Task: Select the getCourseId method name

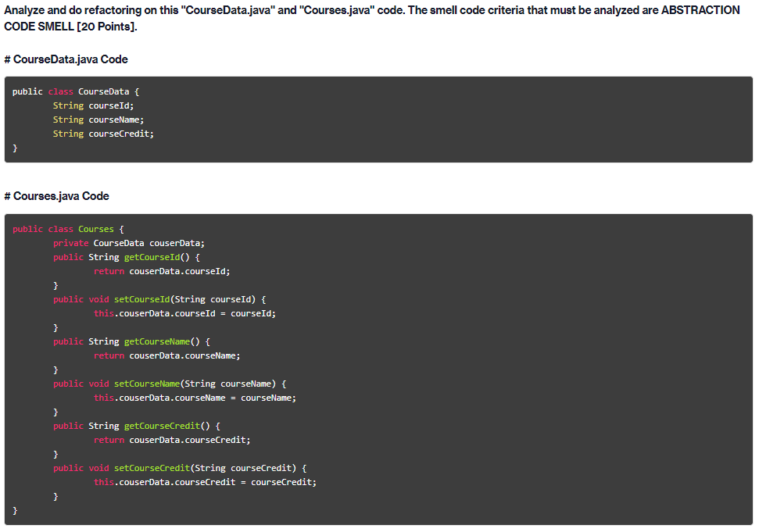Action: click(x=154, y=256)
